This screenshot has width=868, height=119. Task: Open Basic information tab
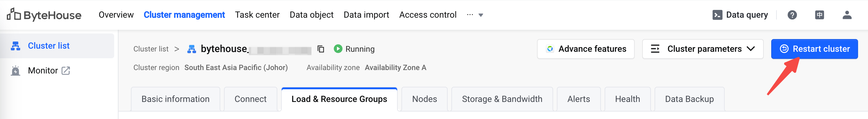175,99
